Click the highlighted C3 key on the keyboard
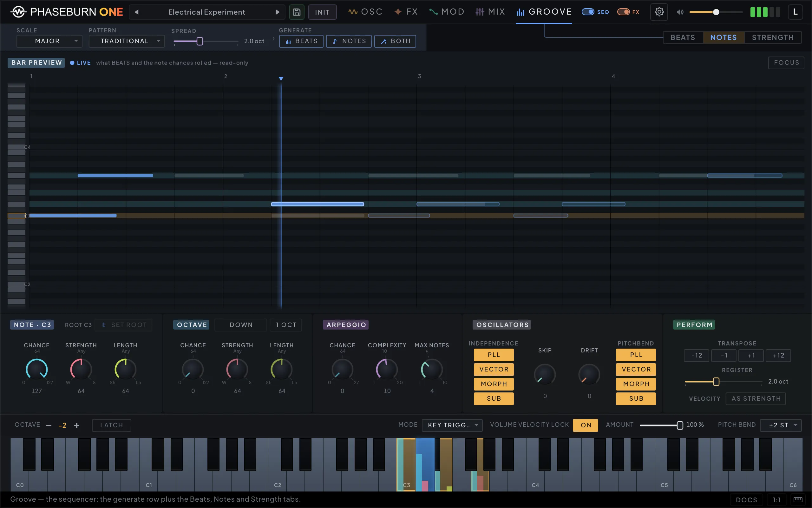 point(406,465)
